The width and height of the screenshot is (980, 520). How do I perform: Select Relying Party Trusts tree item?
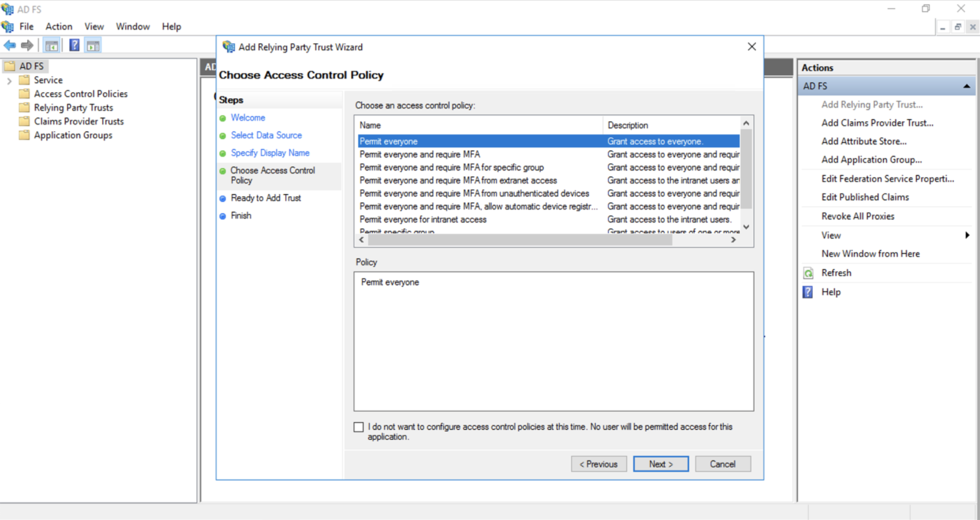click(73, 107)
